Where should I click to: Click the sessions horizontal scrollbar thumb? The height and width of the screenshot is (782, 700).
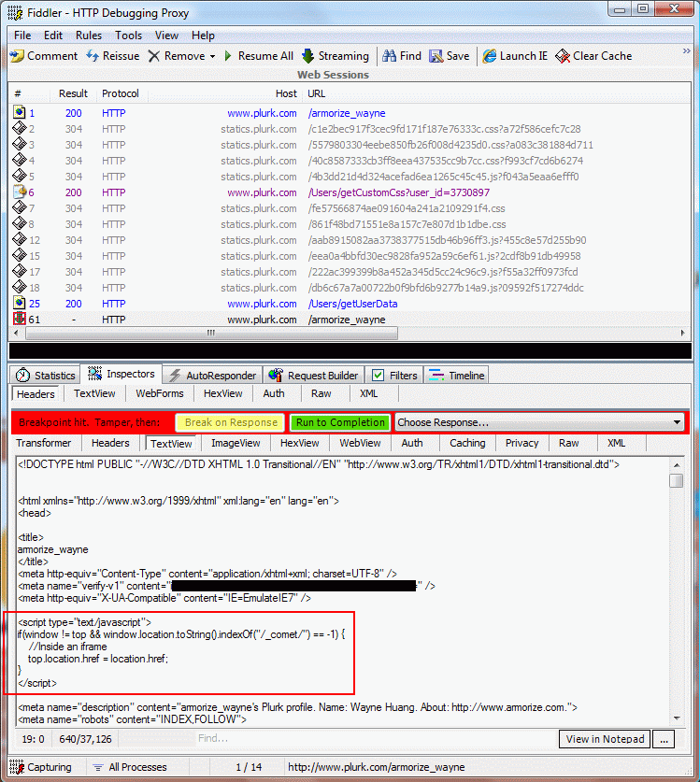pos(211,333)
